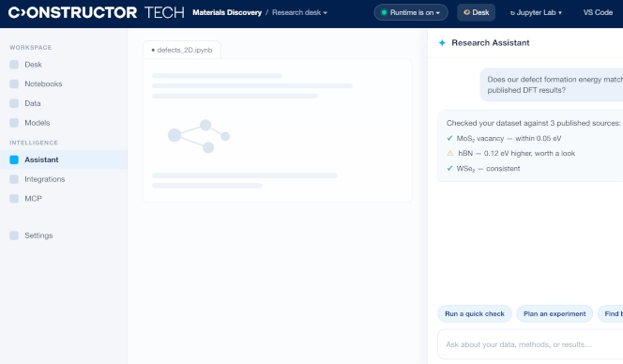Click the top bar Desk button
This screenshot has height=364, width=623.
[476, 13]
